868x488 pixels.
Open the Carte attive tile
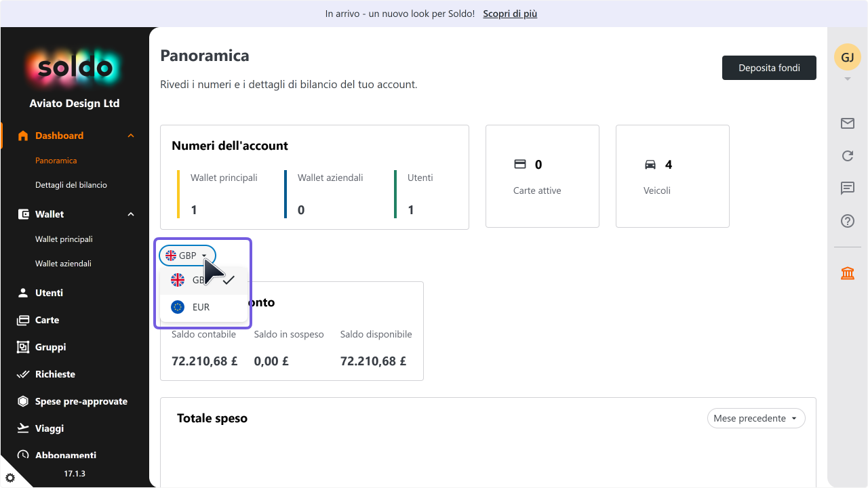tap(542, 176)
